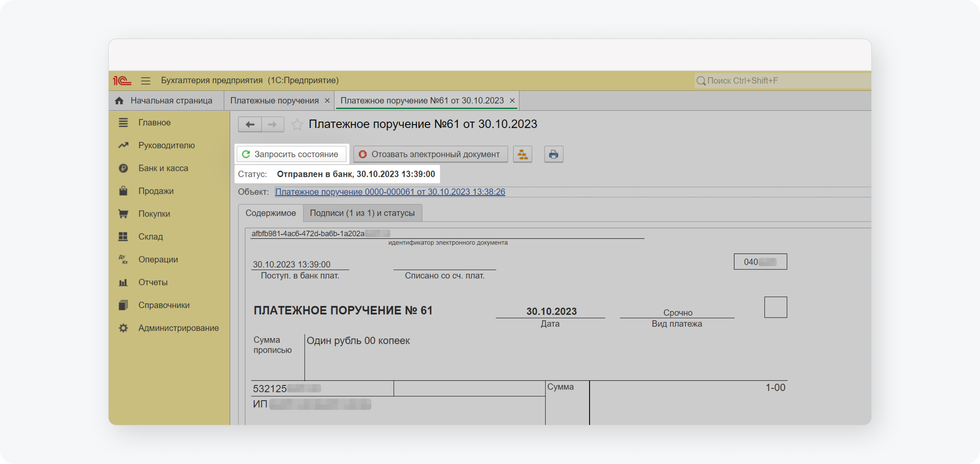Go back with the left arrow button
The width and height of the screenshot is (980, 464).
coord(250,124)
